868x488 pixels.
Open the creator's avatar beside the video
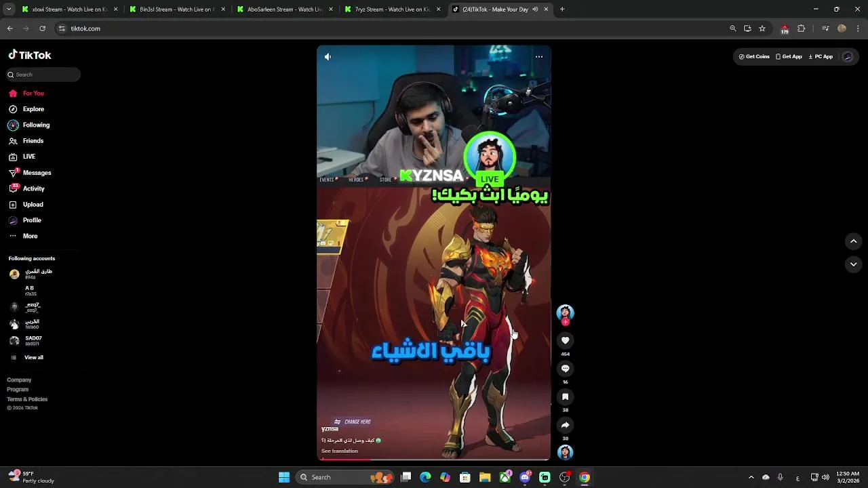coord(565,312)
